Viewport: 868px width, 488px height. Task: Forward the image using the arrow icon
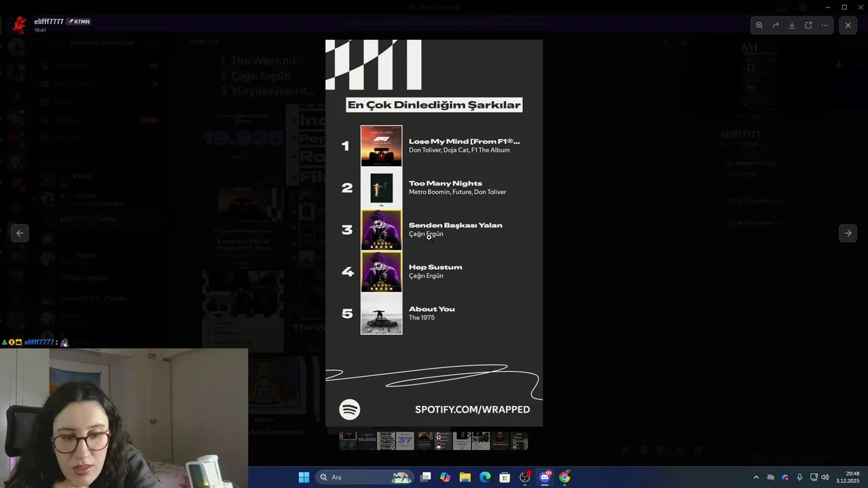(x=776, y=25)
